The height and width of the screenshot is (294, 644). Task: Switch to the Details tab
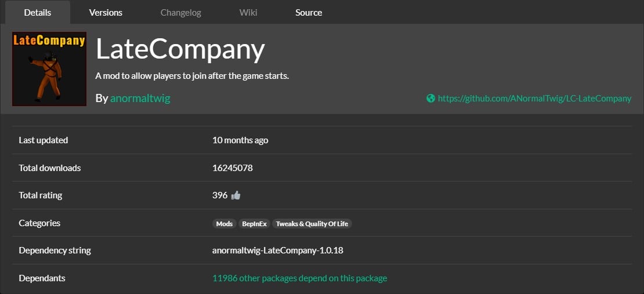tap(38, 12)
